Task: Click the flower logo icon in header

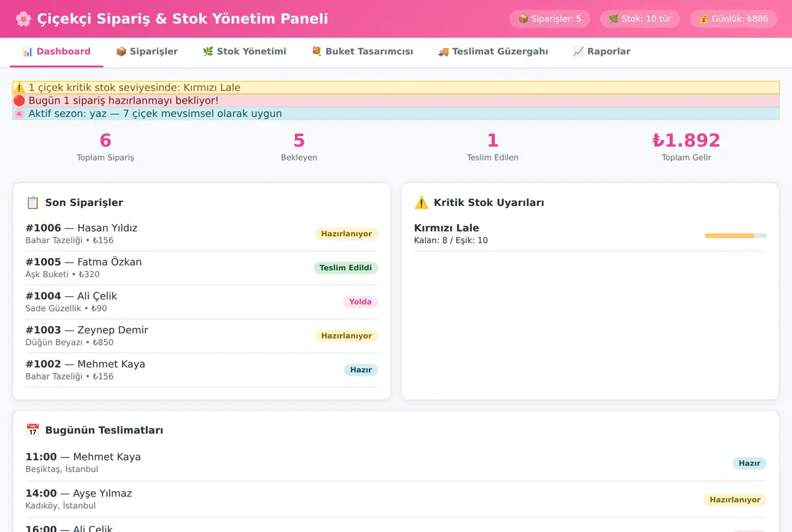Action: (x=23, y=18)
